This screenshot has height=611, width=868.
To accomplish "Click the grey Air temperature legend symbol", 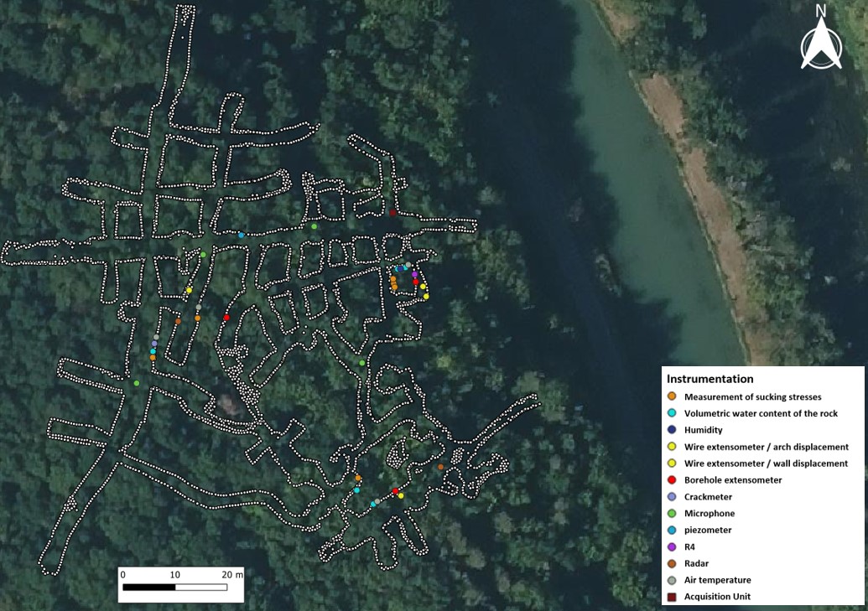I will click(672, 580).
